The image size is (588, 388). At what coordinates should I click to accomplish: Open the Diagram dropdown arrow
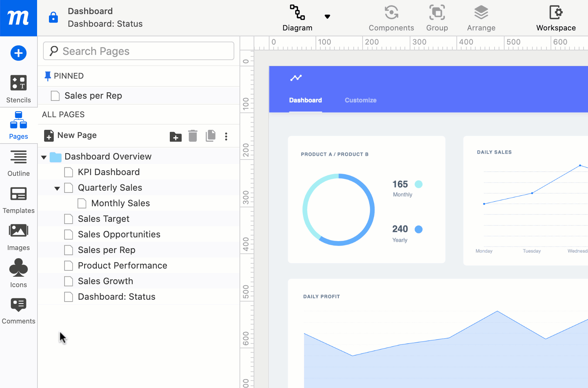pyautogui.click(x=327, y=17)
